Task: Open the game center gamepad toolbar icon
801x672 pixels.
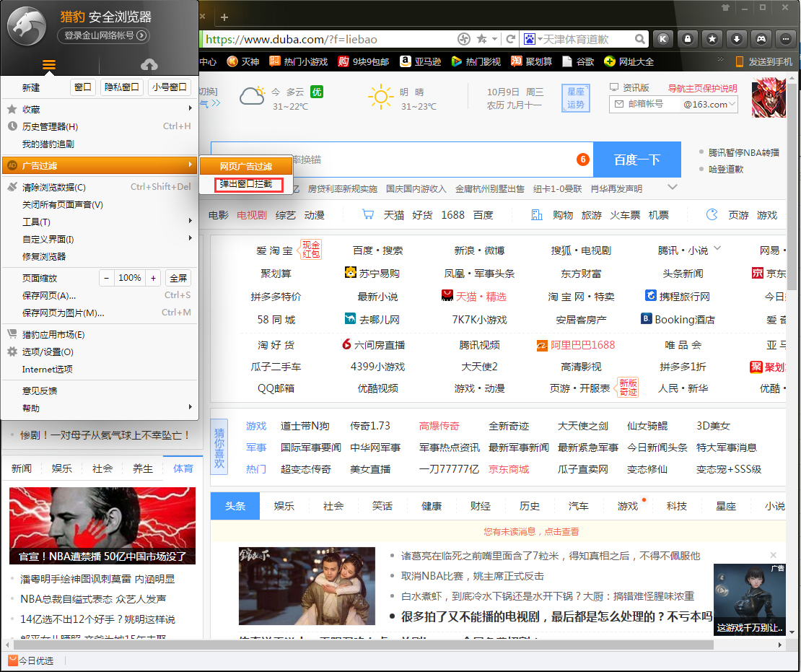Action: point(761,39)
